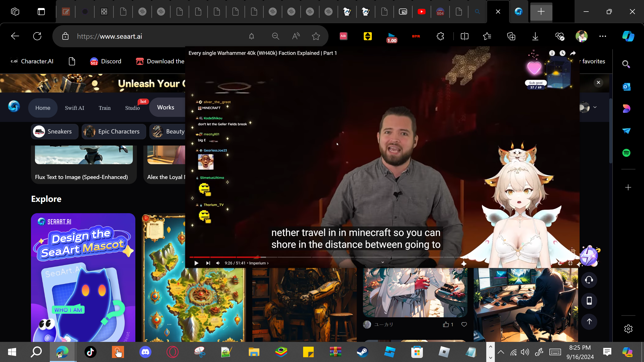Screen dimensions: 644x362
Task: Open the Downloads panel
Action: [535, 36]
